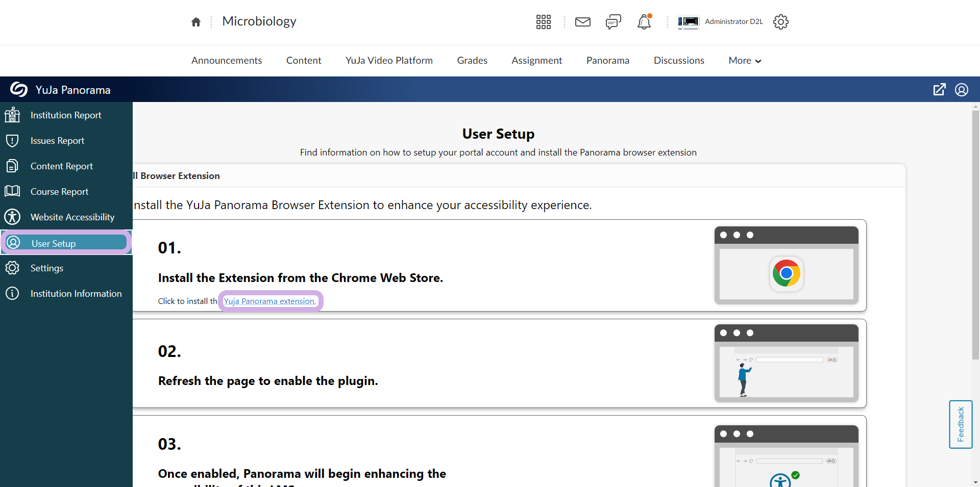The height and width of the screenshot is (487, 980).
Task: Click the Panorama account profile icon
Action: click(x=962, y=90)
